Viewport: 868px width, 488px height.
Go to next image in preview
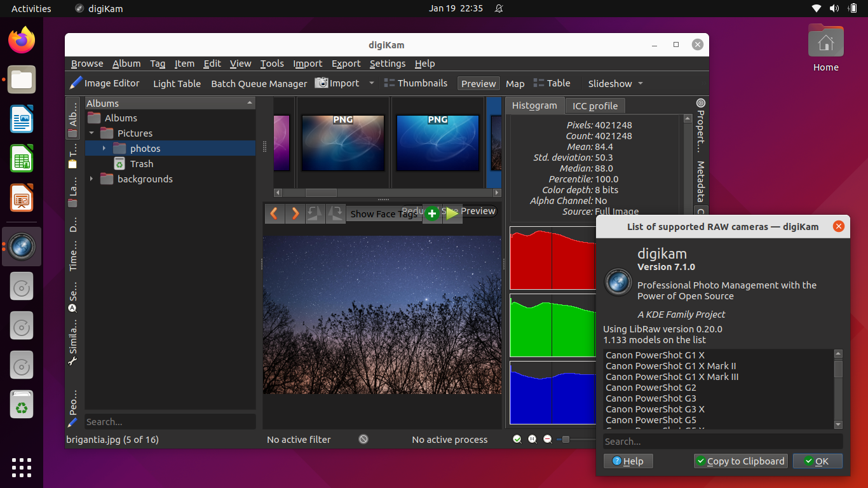[295, 213]
